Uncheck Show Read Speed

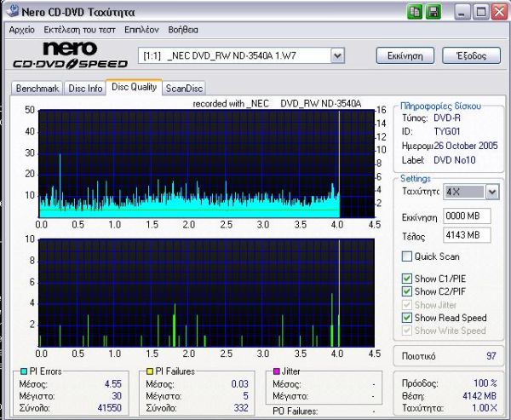[x=407, y=318]
